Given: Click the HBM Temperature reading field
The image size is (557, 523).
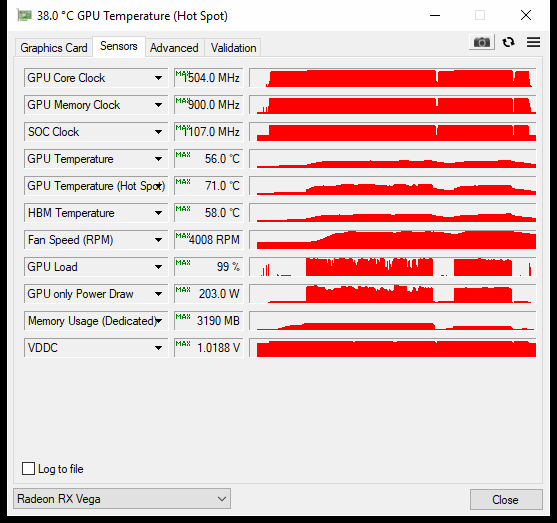Looking at the screenshot, I should (x=209, y=213).
